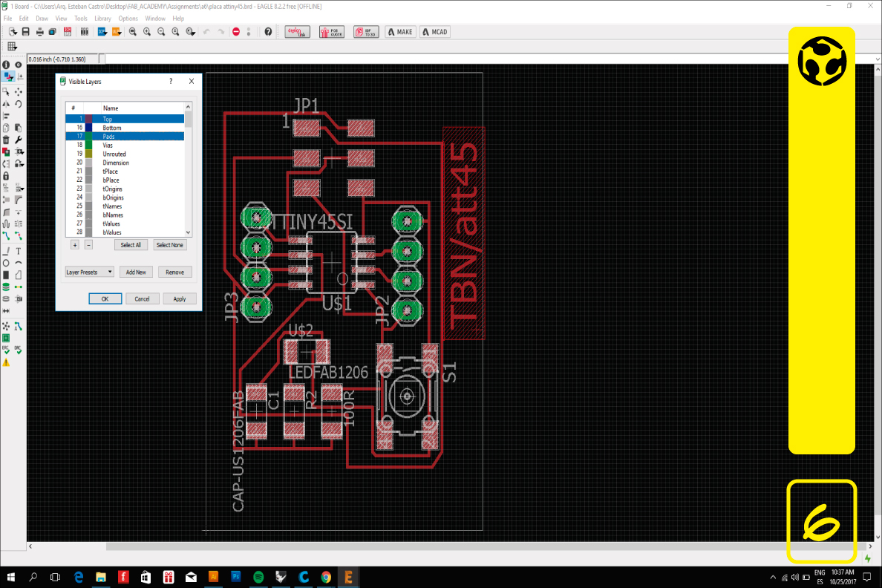
Task: Open the CAM processor icon
Action: click(52, 32)
